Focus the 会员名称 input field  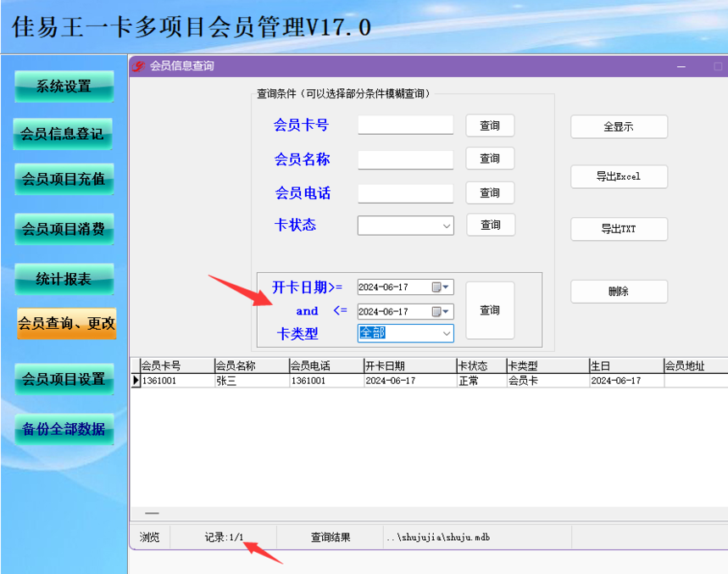tap(405, 159)
